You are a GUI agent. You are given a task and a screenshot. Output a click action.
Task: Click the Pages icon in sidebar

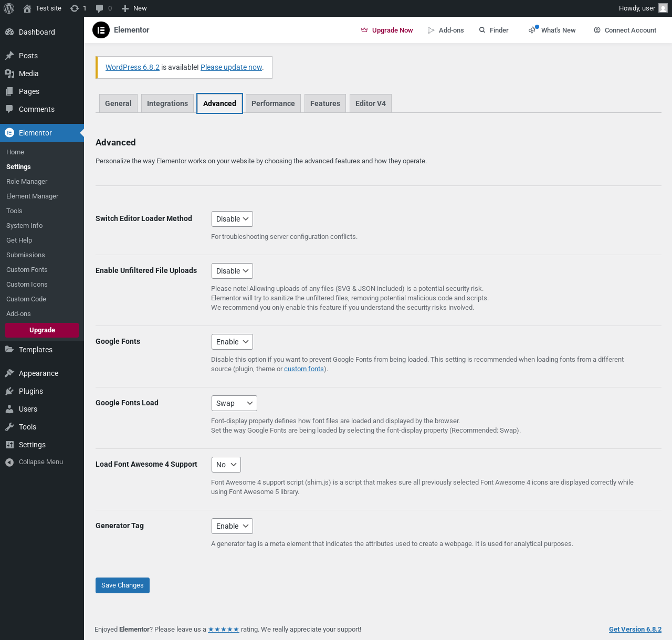(x=9, y=91)
